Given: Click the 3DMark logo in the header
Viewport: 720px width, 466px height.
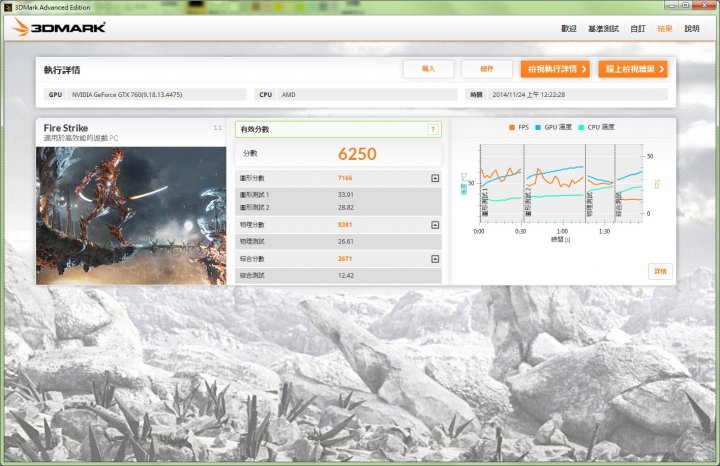Looking at the screenshot, I should point(59,28).
